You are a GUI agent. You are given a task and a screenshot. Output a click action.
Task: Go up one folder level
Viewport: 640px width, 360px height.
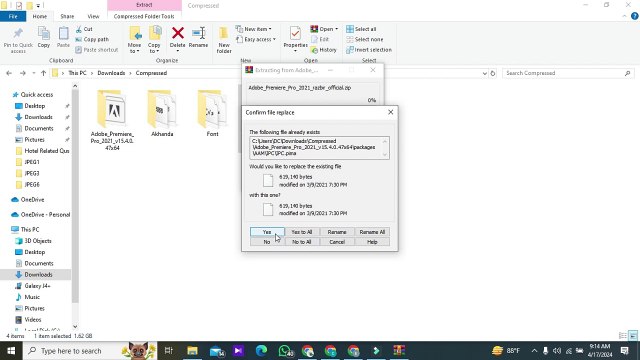(43, 73)
